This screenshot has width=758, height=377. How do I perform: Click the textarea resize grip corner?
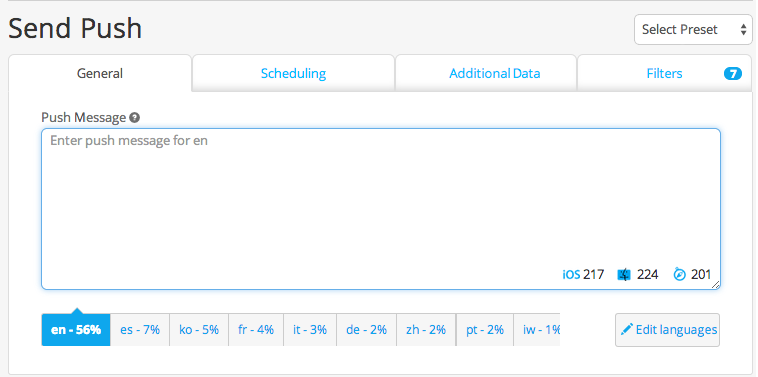tap(715, 285)
